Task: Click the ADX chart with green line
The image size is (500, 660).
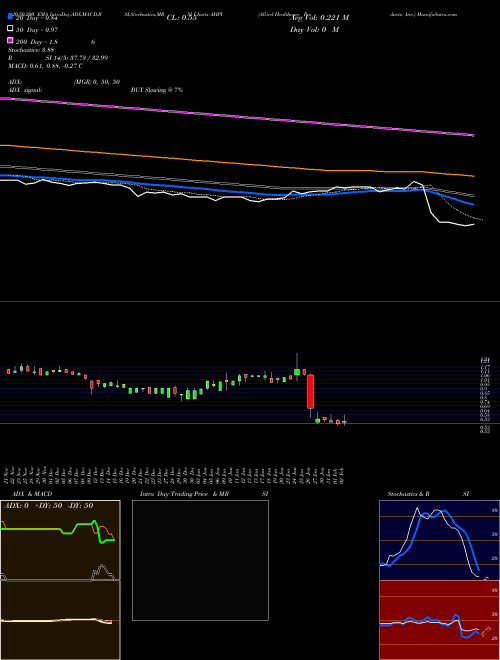Action: click(60, 540)
